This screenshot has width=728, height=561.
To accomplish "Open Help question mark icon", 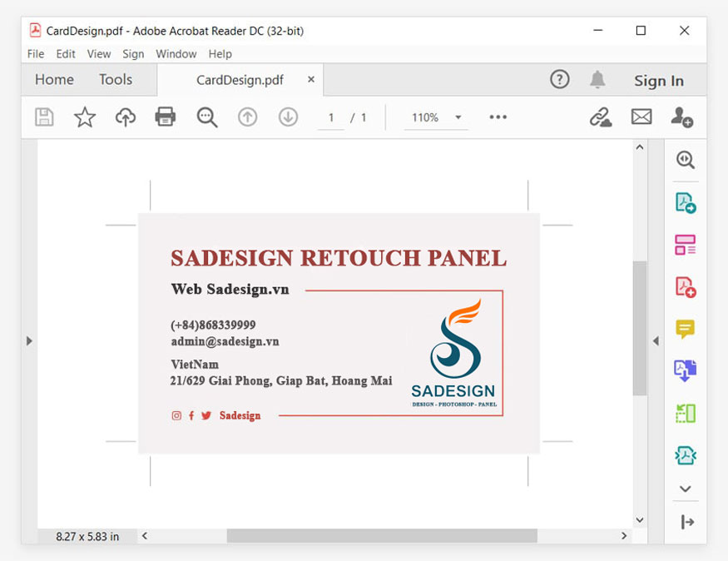I will coord(559,79).
